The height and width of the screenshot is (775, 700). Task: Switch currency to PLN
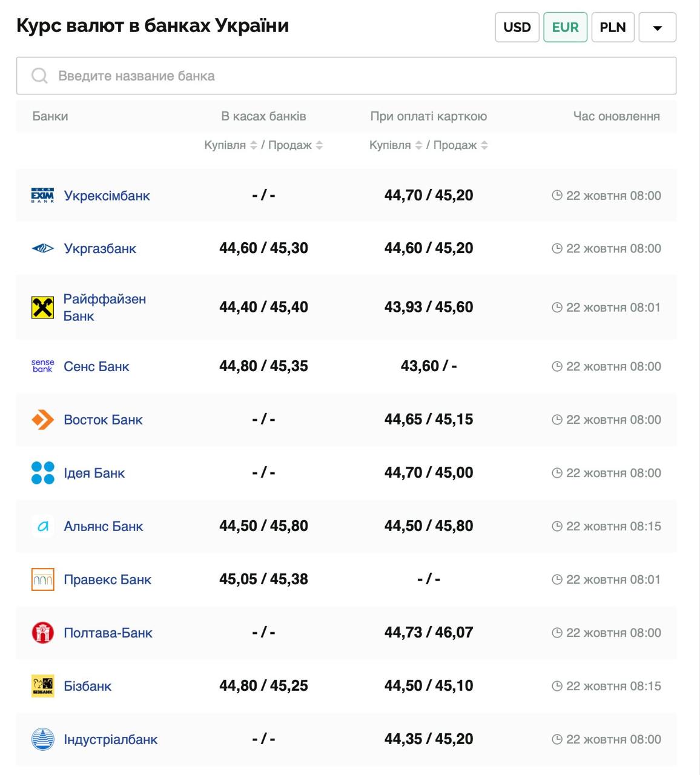tap(612, 27)
